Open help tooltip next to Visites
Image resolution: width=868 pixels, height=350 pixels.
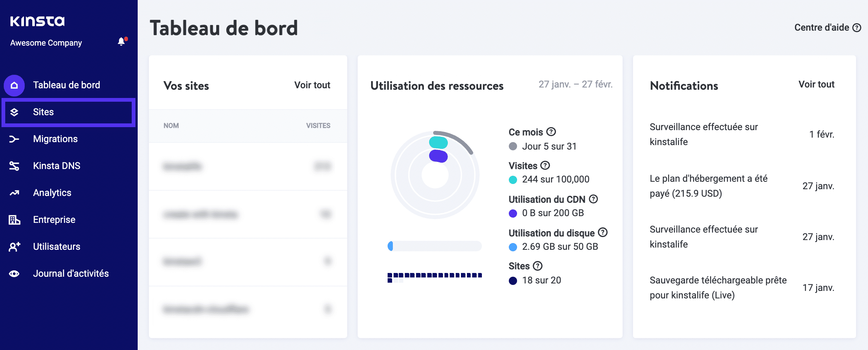coord(545,165)
